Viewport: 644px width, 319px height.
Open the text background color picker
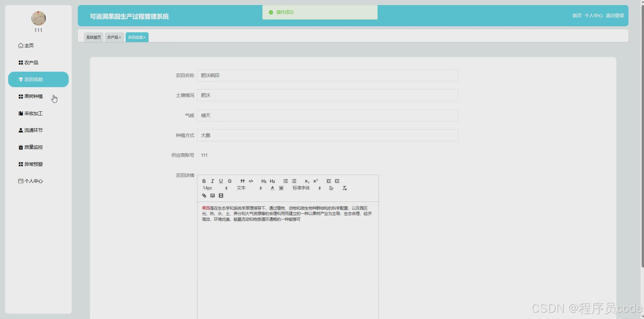point(281,188)
